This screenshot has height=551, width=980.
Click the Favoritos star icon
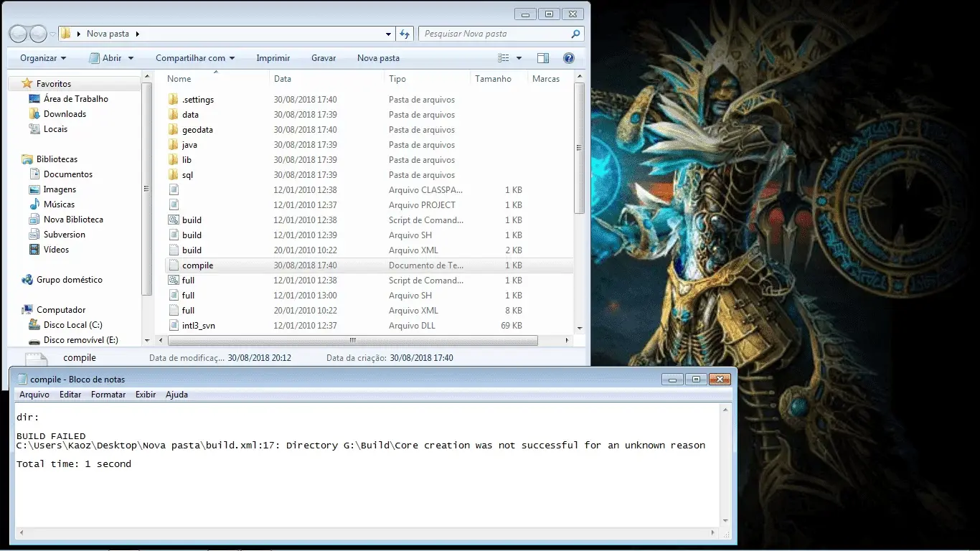tap(27, 84)
